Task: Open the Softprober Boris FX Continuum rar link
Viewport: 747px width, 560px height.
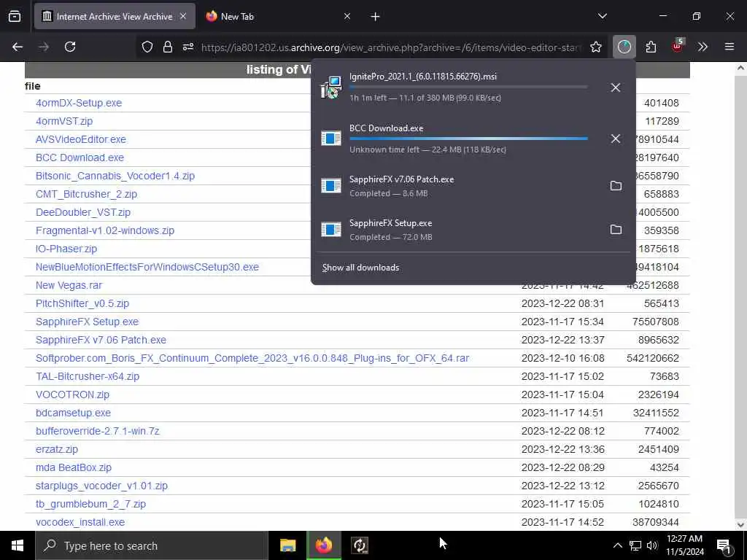Action: pos(252,358)
